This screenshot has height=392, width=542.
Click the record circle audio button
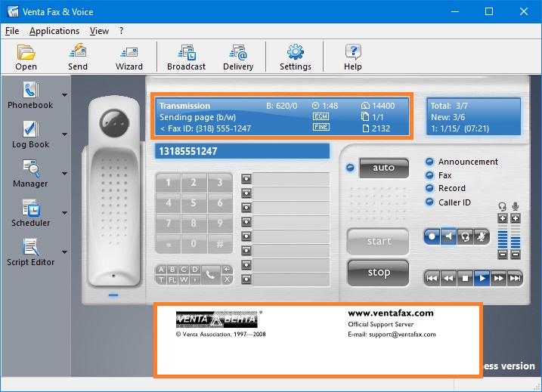tap(432, 236)
